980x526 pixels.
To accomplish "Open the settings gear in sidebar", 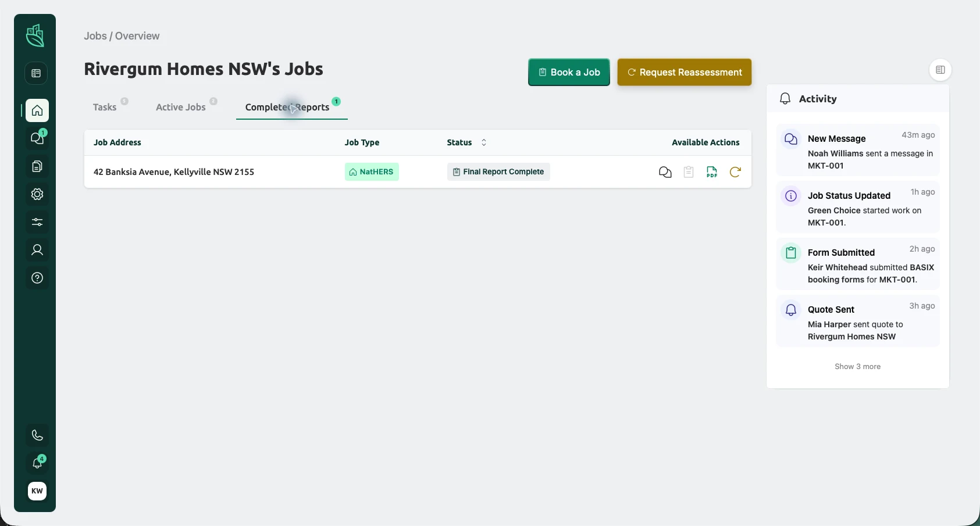I will click(37, 194).
